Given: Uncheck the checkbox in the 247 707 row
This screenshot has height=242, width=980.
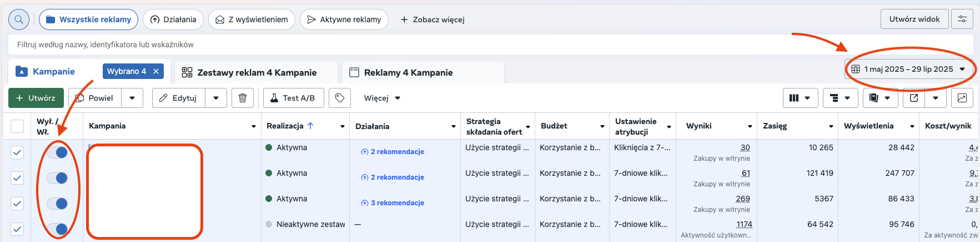Looking at the screenshot, I should [17, 177].
